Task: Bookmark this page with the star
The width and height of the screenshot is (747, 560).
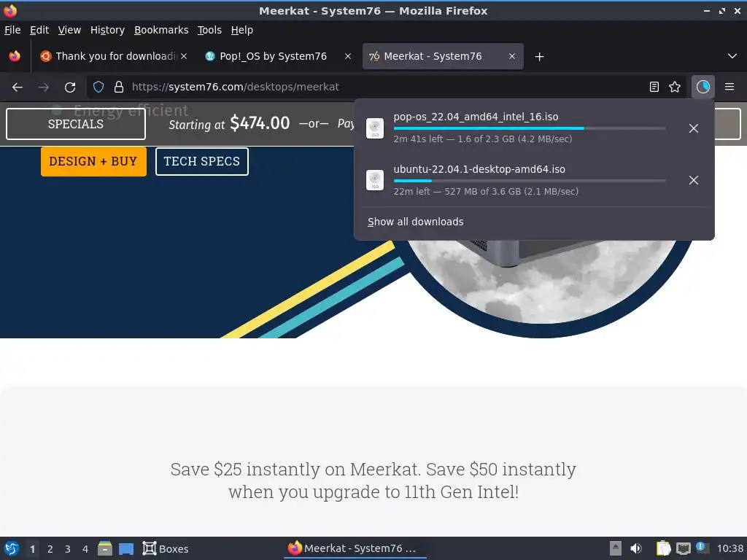Action: pyautogui.click(x=675, y=87)
